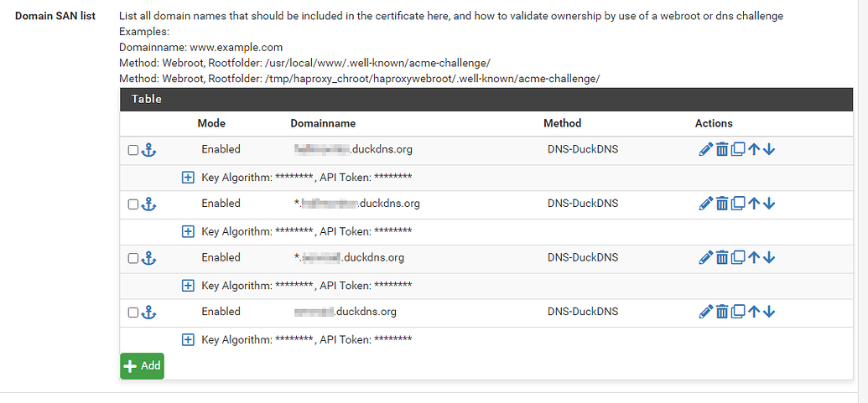Tick the checkbox of the first domain row

[x=133, y=150]
